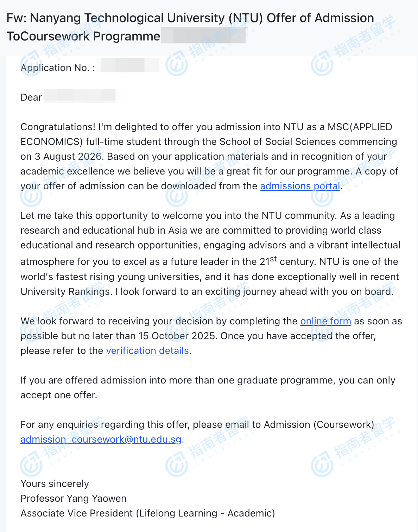Click the blurred recipient name after Dear

(80, 96)
